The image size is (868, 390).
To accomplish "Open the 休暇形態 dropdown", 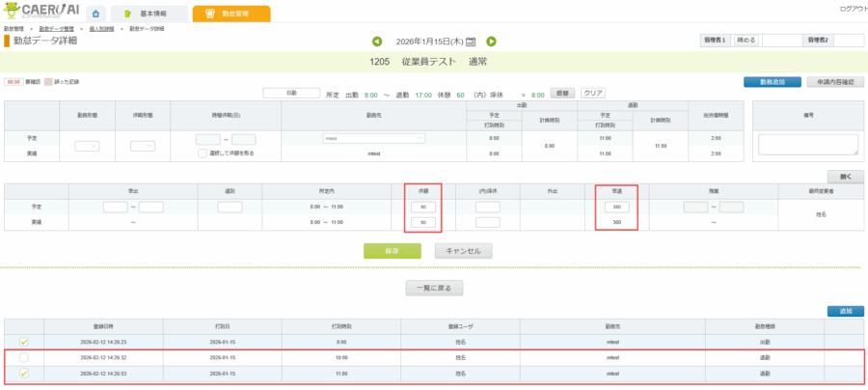I will point(143,145).
